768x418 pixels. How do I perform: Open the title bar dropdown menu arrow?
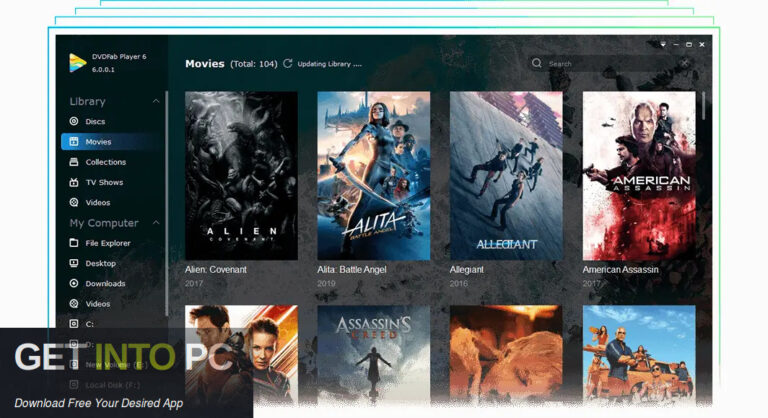tap(663, 45)
